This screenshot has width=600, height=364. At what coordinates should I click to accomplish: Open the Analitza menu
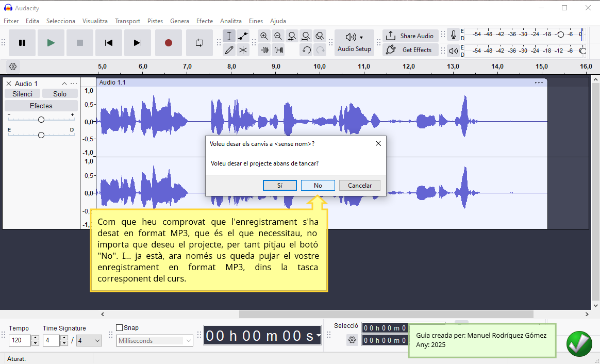[231, 21]
